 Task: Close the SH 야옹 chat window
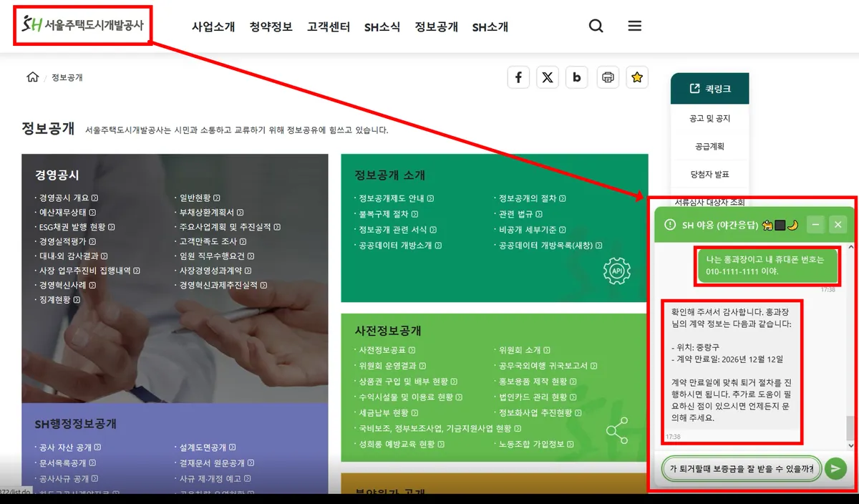coord(838,225)
